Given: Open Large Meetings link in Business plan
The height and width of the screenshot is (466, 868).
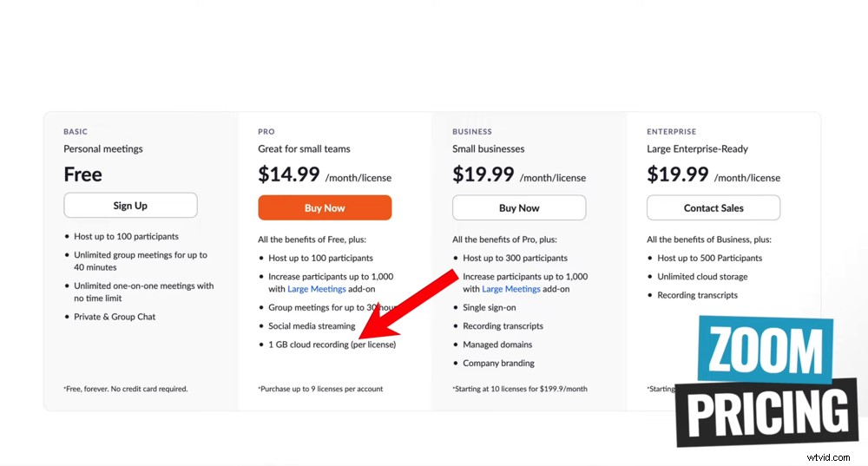Looking at the screenshot, I should point(512,289).
